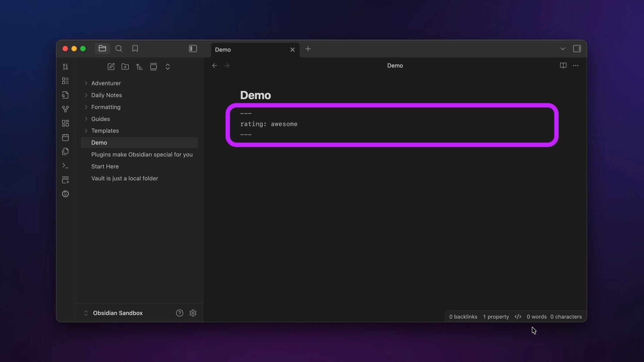Screen dimensions: 644x362
Task: Open command palette terminal icon
Action: tap(65, 166)
